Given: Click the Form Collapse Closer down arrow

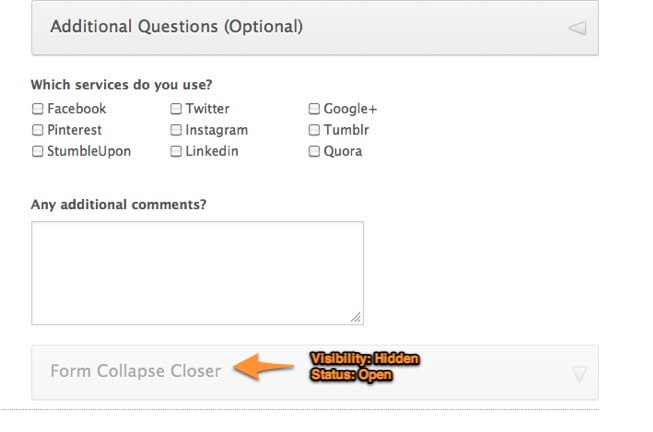Looking at the screenshot, I should pos(579,374).
